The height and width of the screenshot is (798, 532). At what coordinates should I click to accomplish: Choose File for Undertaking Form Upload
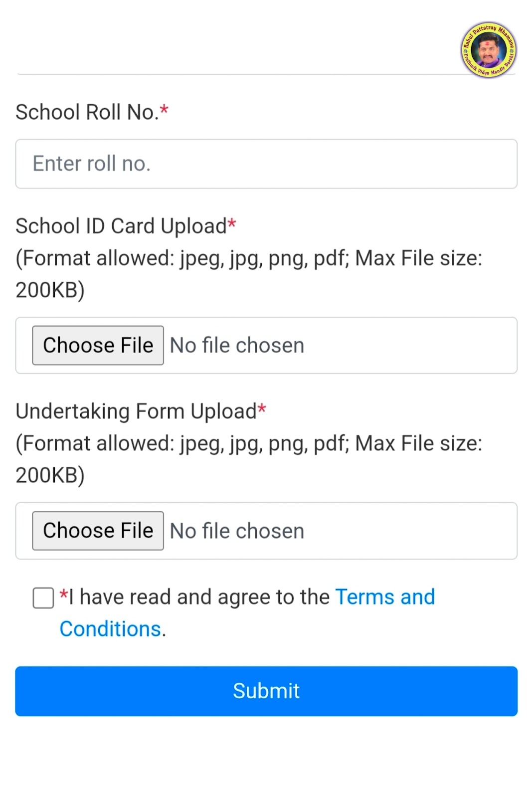98,531
